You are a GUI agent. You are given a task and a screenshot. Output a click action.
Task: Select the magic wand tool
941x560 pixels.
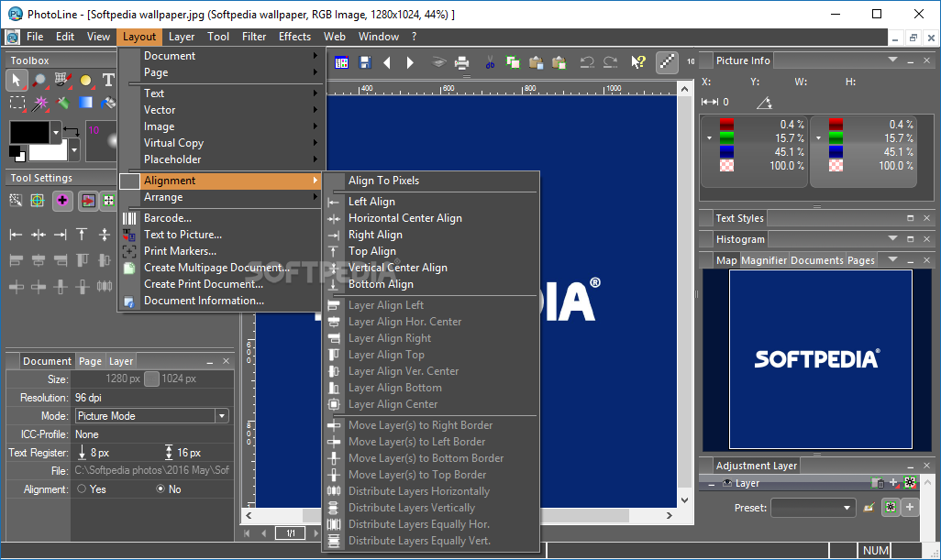(39, 104)
